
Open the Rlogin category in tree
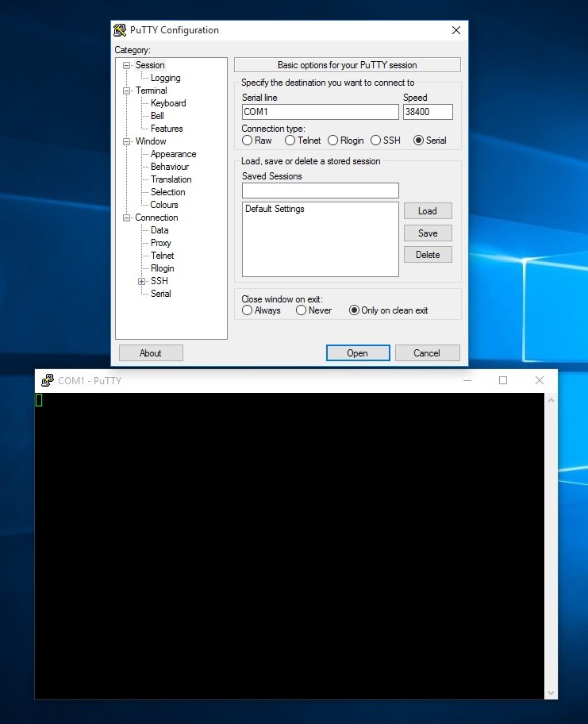tap(162, 268)
